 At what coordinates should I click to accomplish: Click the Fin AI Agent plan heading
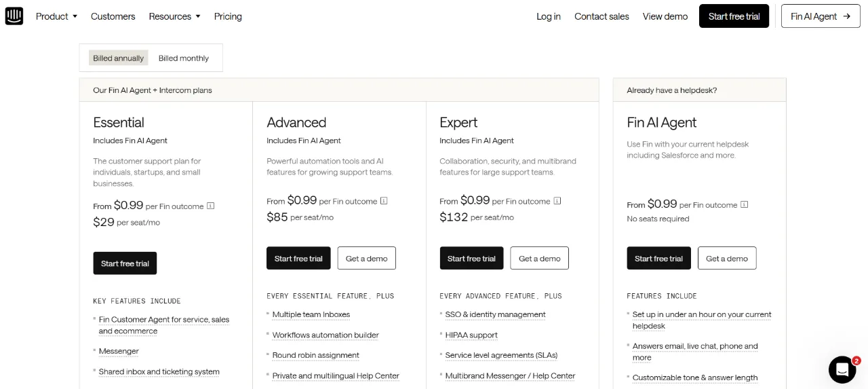point(662,122)
